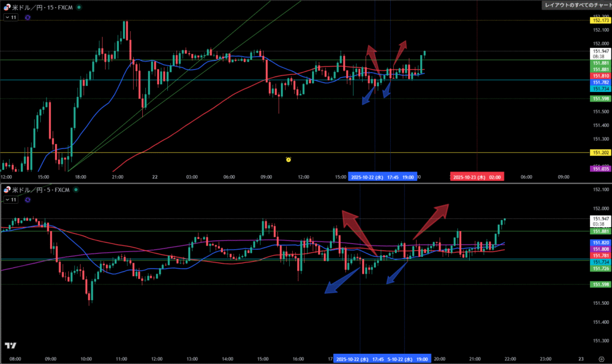Click the purple indicator icon in the lower chart legend
The height and width of the screenshot is (364, 612).
point(28,199)
